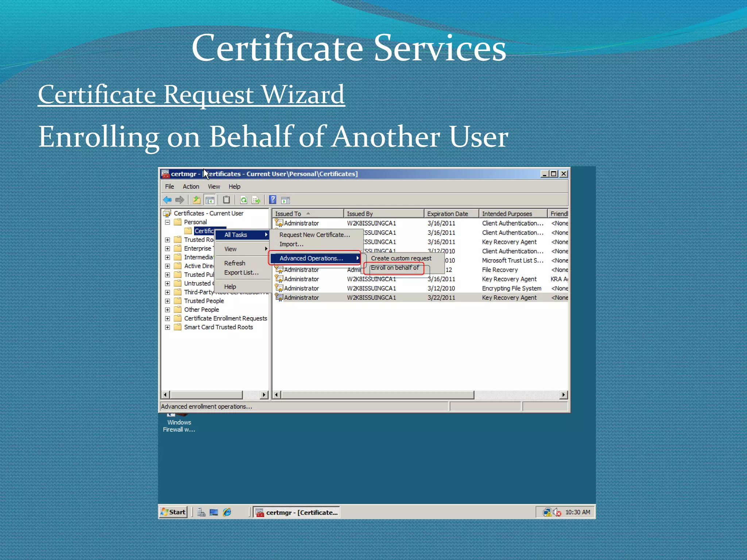
Task: Expand the Enterprise Trust tree node
Action: pyautogui.click(x=167, y=248)
